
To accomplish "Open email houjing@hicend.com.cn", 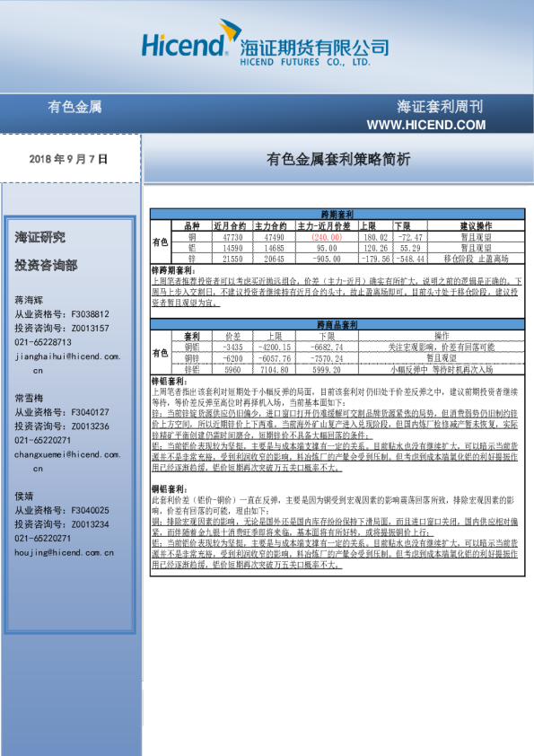I will coord(64,552).
